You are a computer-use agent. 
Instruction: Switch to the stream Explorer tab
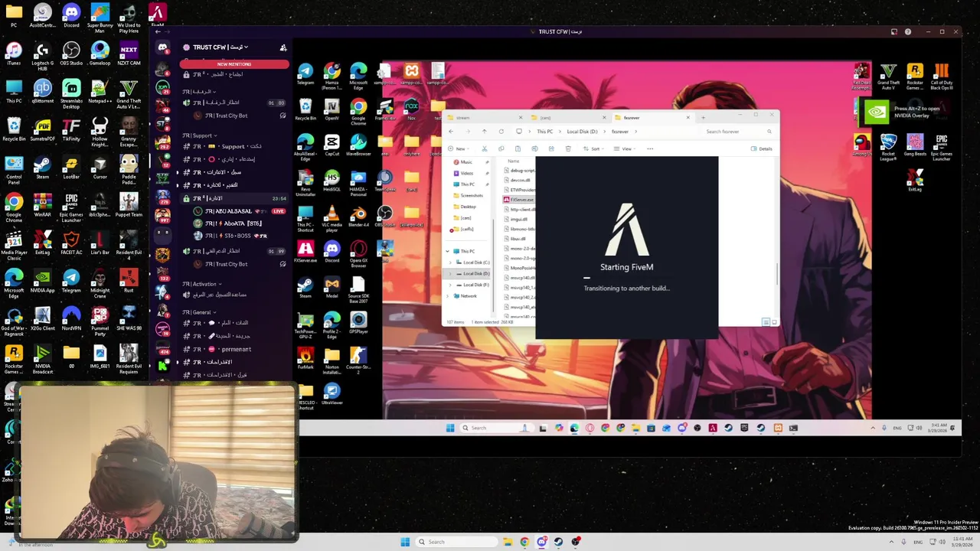click(482, 118)
